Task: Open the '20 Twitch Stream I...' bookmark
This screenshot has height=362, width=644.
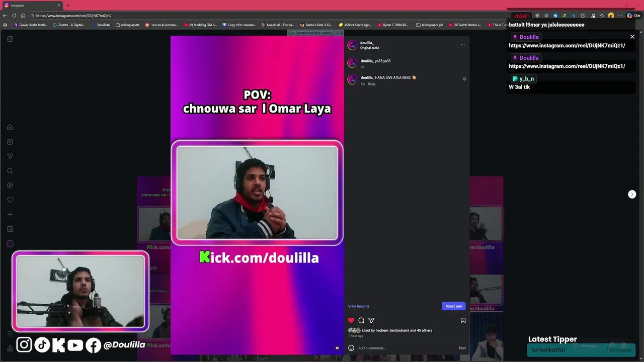Action: pos(465,25)
